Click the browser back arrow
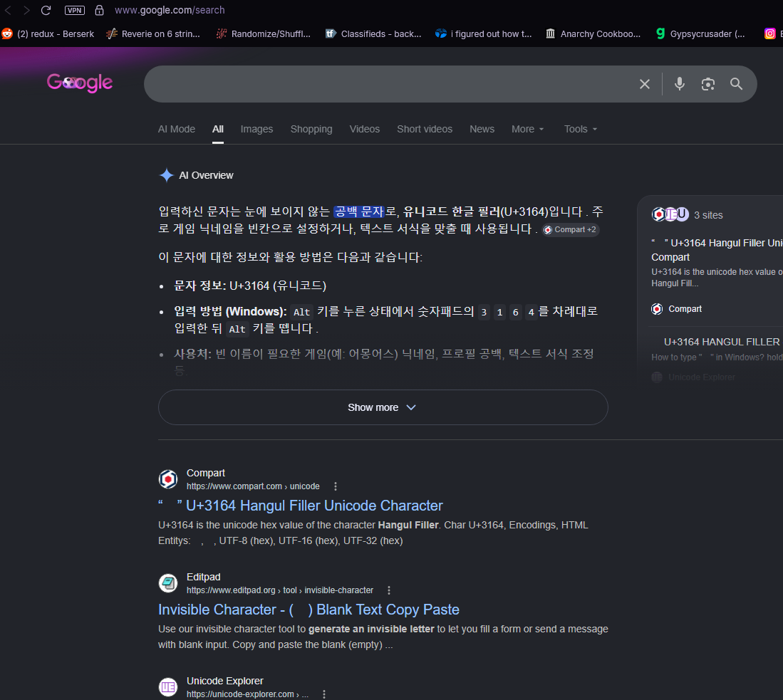This screenshot has width=783, height=700. pos(9,10)
